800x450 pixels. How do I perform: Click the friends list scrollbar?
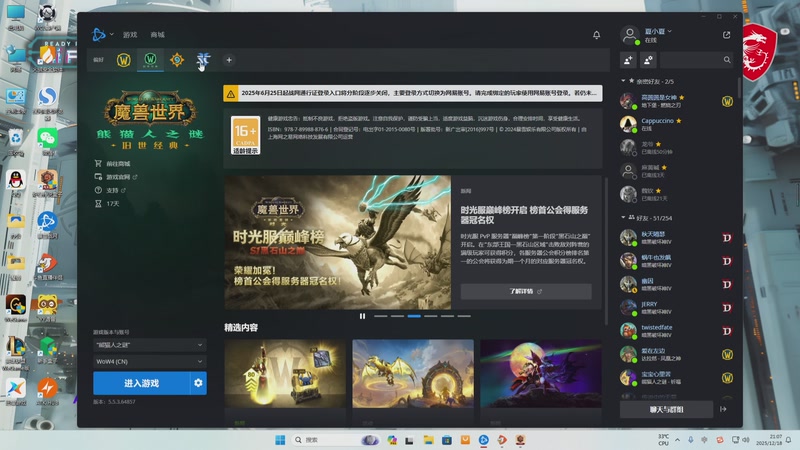click(739, 89)
